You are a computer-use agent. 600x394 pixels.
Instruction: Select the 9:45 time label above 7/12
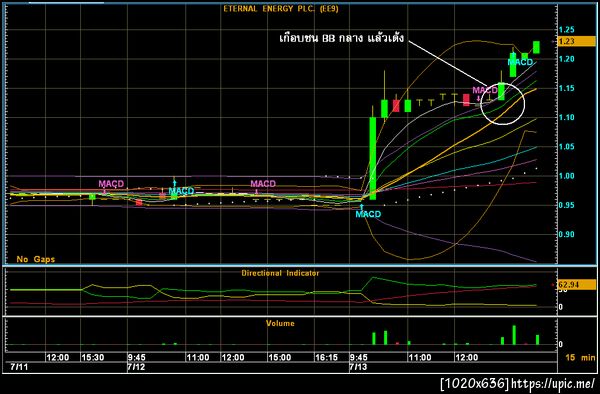tap(136, 358)
